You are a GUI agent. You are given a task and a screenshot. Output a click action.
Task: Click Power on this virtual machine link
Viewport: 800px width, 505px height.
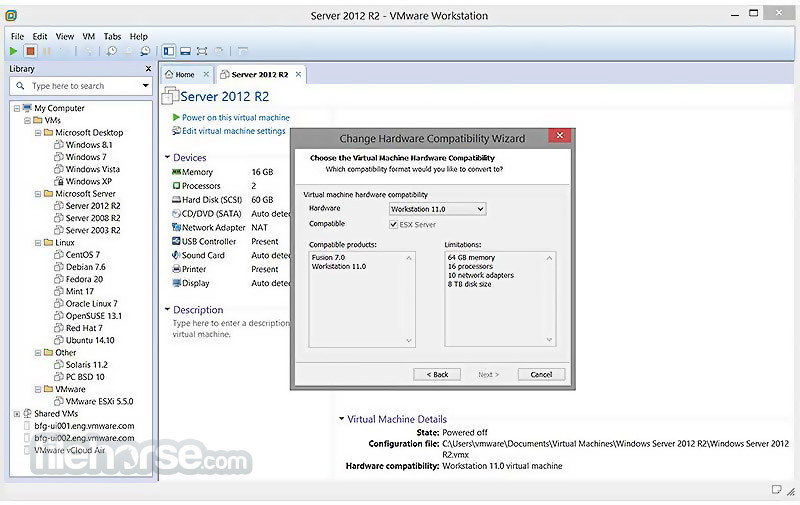(x=236, y=117)
